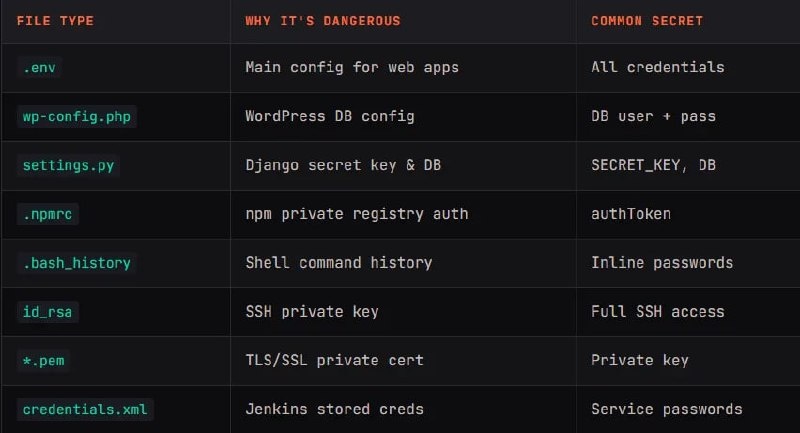The height and width of the screenshot is (433, 800).
Task: Click the COMMON SECRET column header
Action: coord(647,21)
